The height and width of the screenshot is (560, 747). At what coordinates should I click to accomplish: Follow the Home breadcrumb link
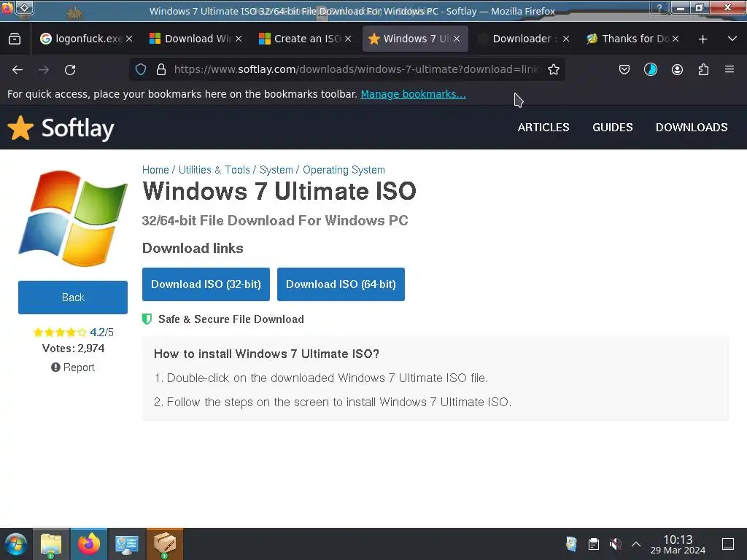pyautogui.click(x=155, y=170)
